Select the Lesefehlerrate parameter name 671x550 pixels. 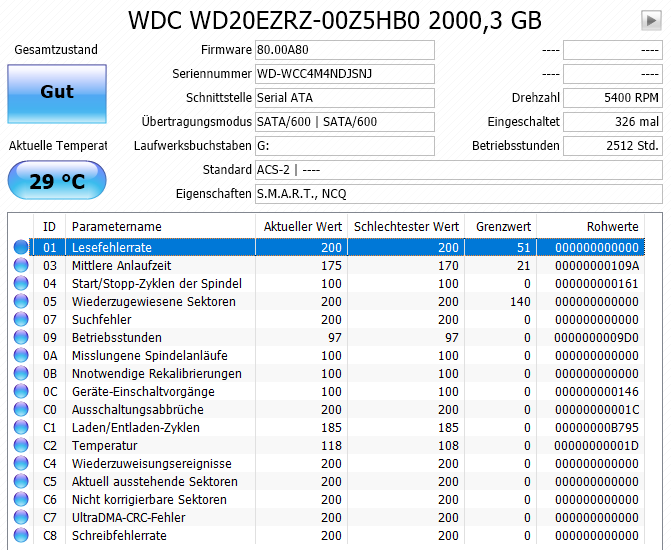click(112, 247)
